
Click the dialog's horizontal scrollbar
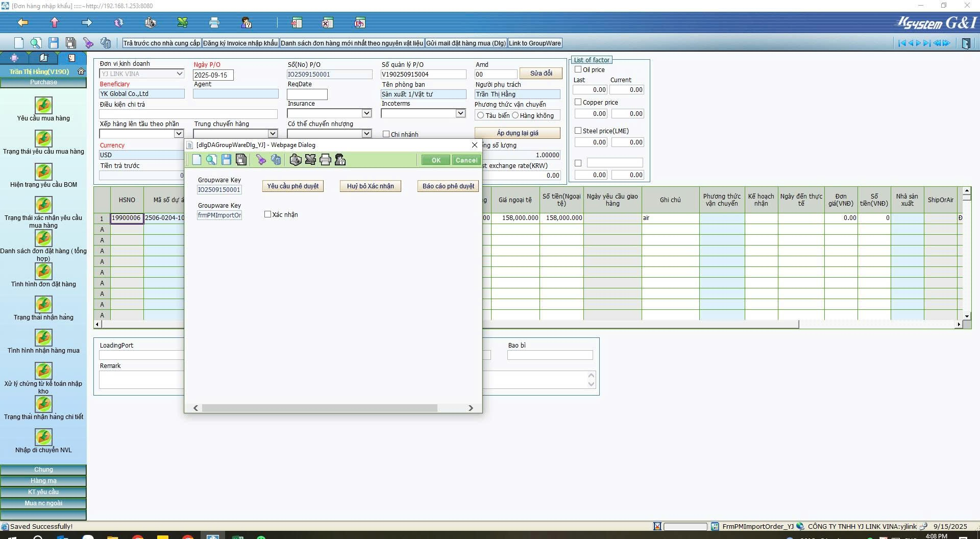(320, 408)
